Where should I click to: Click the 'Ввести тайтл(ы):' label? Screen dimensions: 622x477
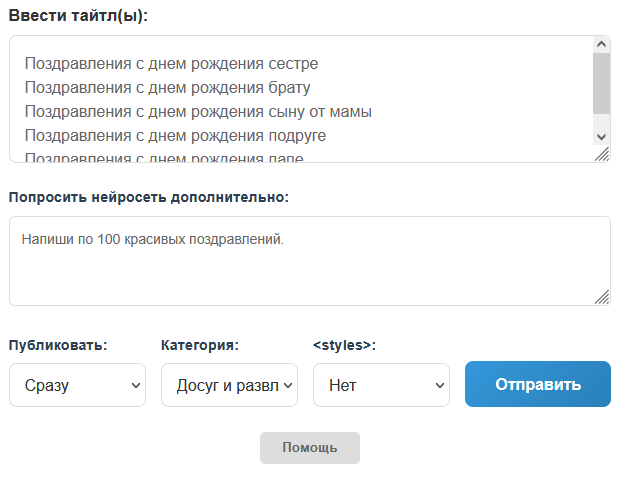pyautogui.click(x=79, y=16)
